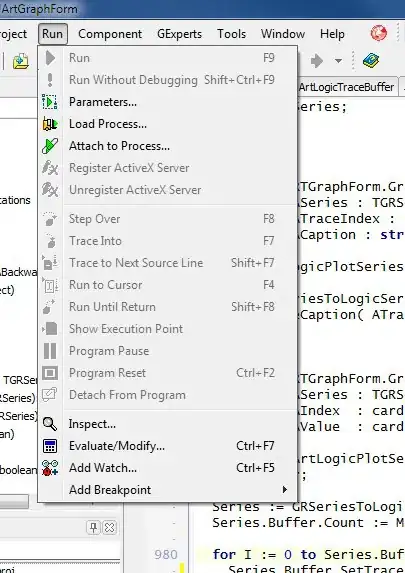Open the Tools menu
Viewport: 405px width, 573px height.
click(231, 34)
